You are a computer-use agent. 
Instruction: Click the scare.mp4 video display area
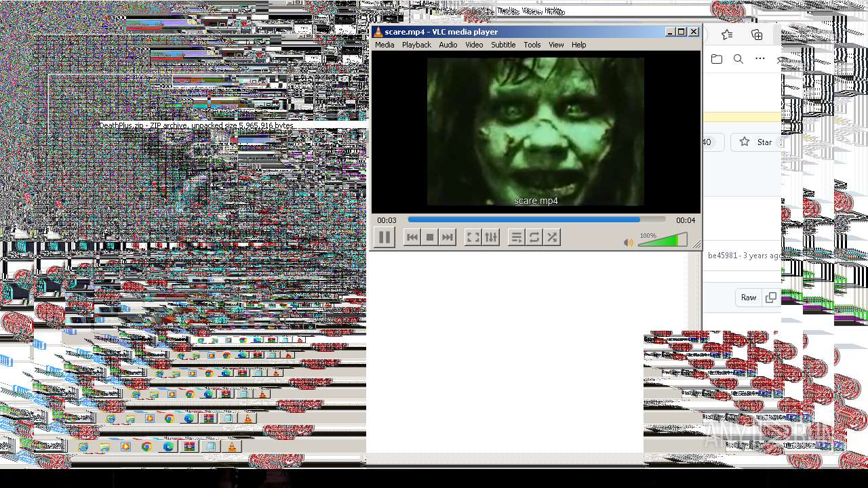pyautogui.click(x=536, y=131)
